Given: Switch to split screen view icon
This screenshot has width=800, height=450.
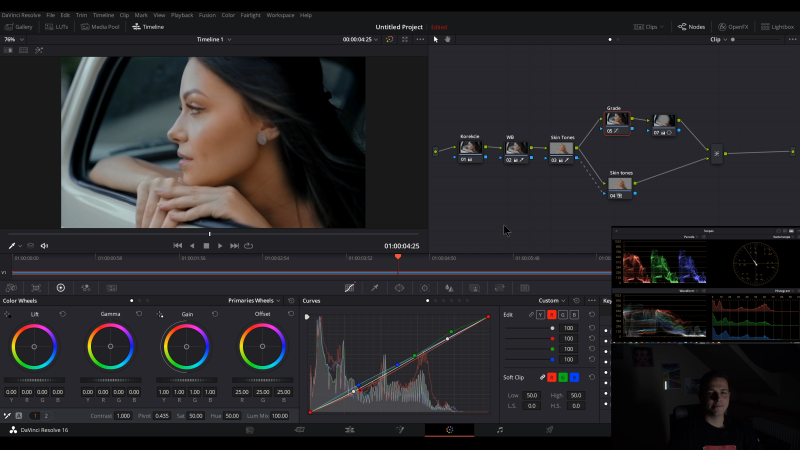Looking at the screenshot, I should point(23,50).
